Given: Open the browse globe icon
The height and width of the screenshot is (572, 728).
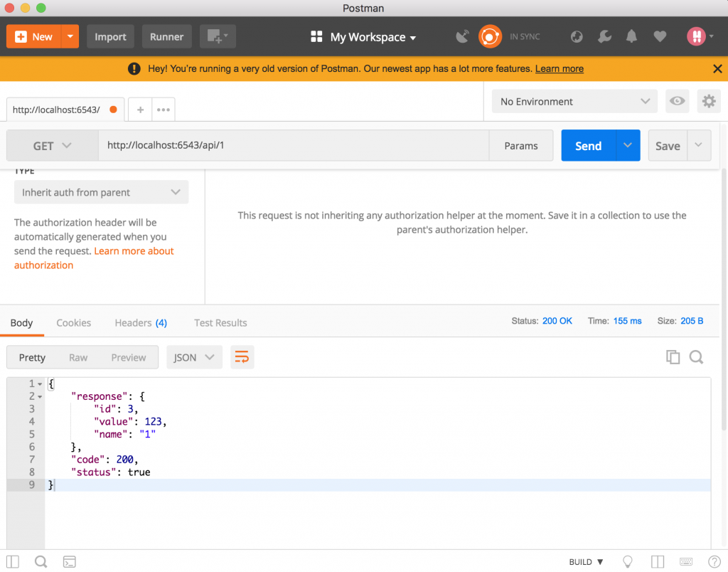Looking at the screenshot, I should coord(577,37).
